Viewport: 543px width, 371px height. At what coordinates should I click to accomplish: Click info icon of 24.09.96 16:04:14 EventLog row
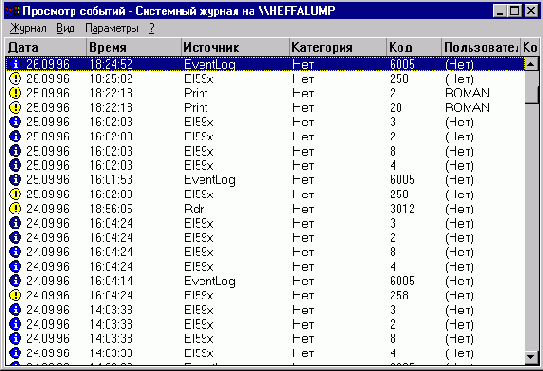point(15,281)
